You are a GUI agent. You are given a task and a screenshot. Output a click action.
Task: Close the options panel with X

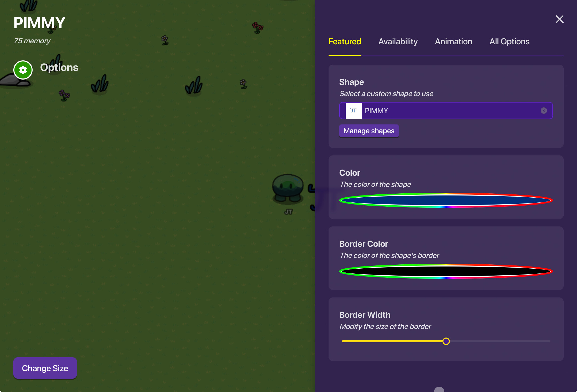pos(559,19)
